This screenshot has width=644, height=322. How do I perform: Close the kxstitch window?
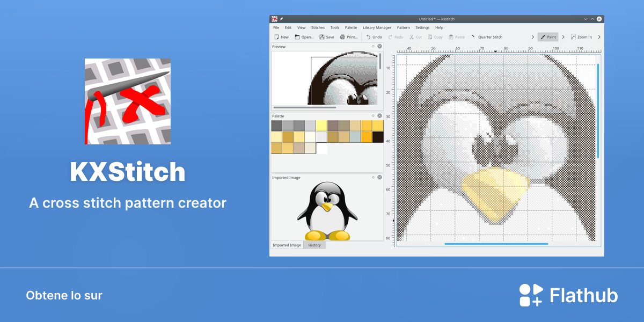tap(599, 19)
